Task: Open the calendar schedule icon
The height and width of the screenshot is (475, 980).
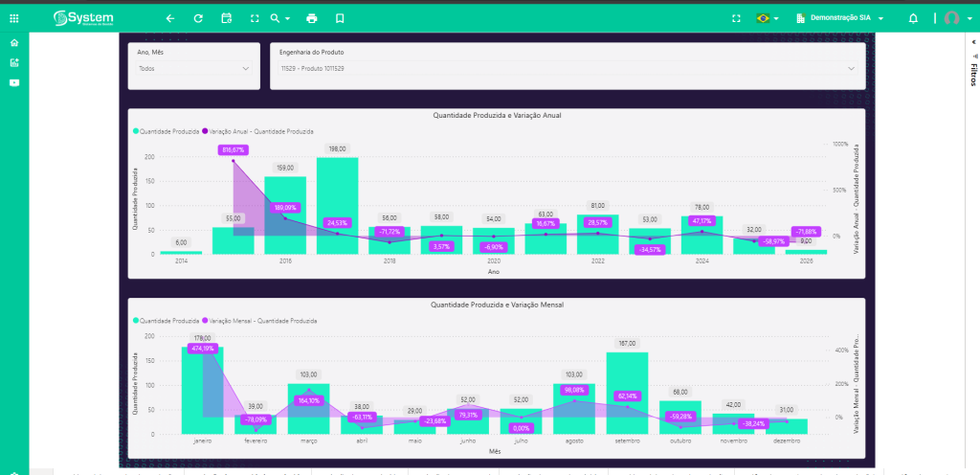Action: click(226, 18)
